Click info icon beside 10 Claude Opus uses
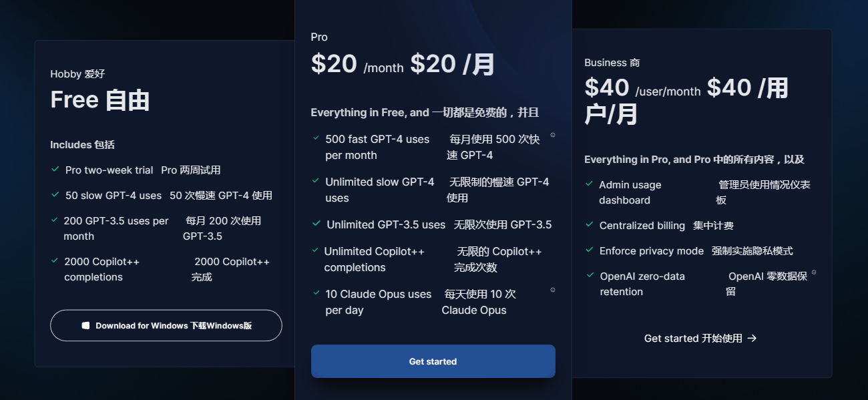 pyautogui.click(x=553, y=290)
